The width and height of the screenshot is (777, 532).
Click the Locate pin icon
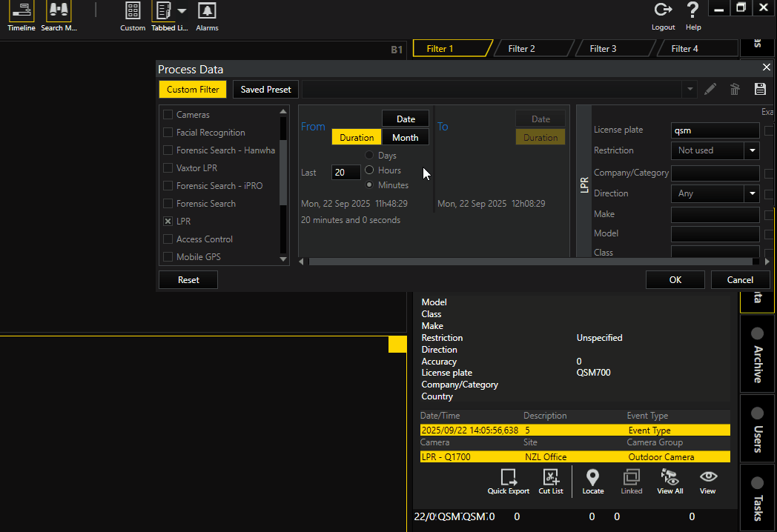592,478
